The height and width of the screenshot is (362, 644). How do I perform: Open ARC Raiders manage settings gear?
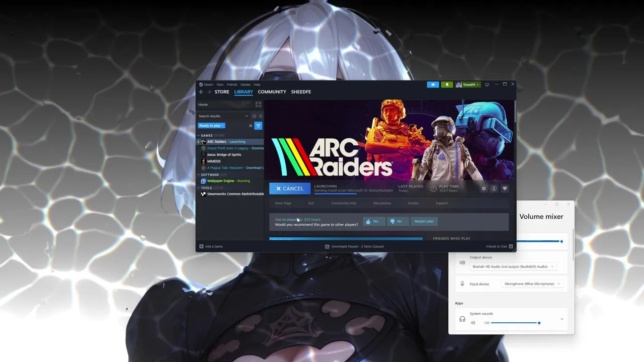(x=484, y=189)
